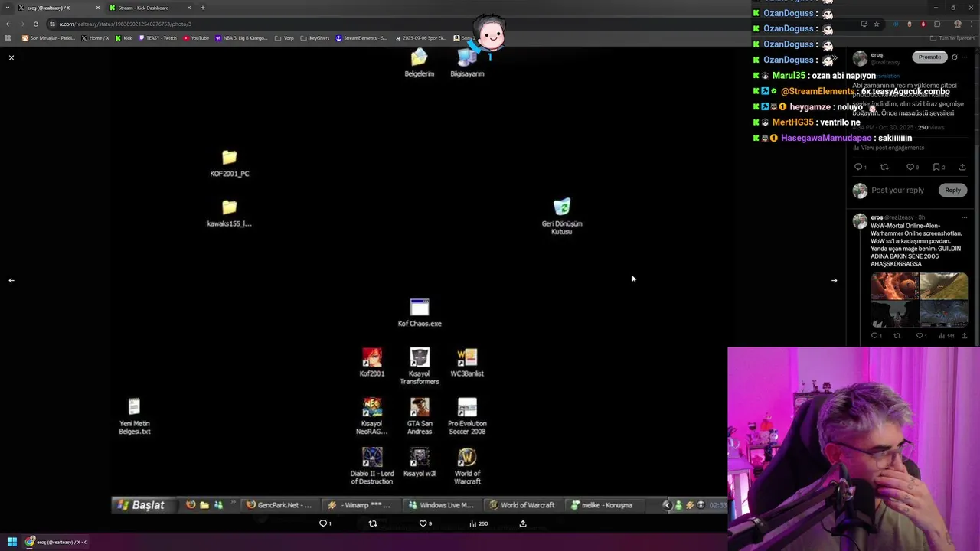This screenshot has height=551, width=980.
Task: Repost from the side panel action row
Action: coord(884,167)
